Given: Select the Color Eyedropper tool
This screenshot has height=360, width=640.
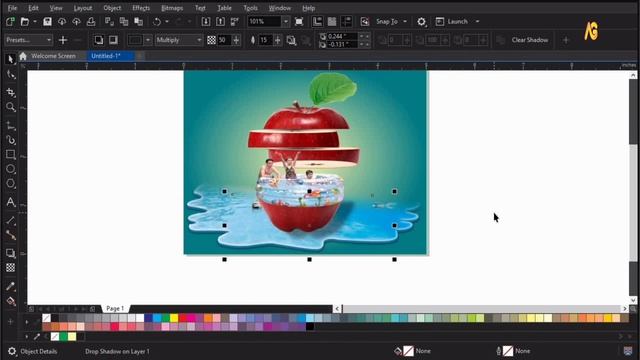Looking at the screenshot, I should [x=11, y=286].
